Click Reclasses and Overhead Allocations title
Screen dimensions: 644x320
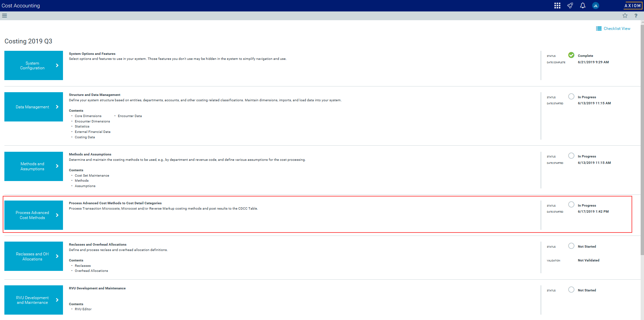98,245
